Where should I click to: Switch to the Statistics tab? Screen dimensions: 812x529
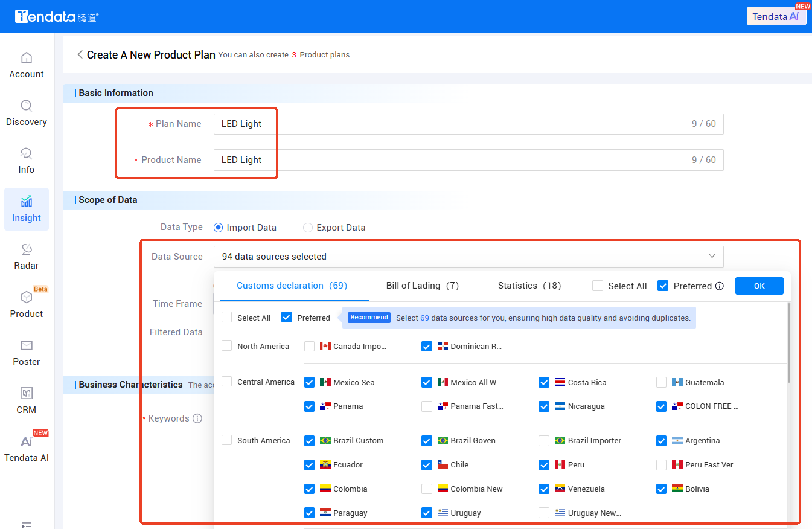click(529, 286)
